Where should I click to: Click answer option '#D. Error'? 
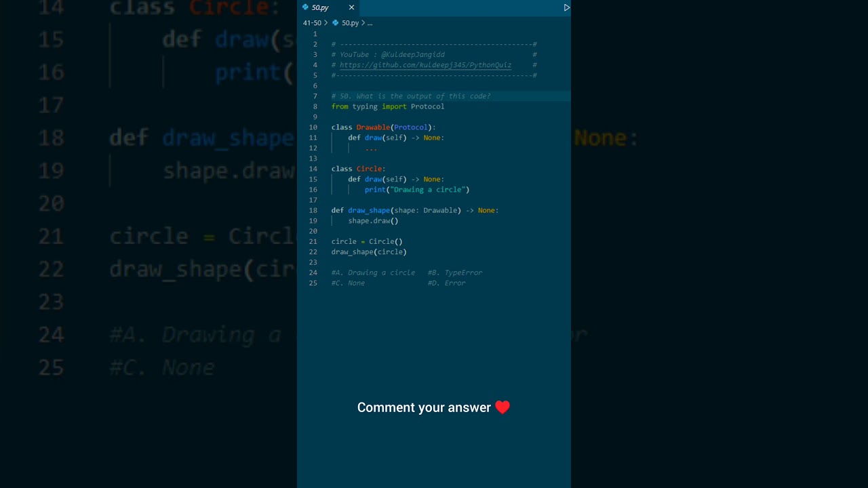446,283
